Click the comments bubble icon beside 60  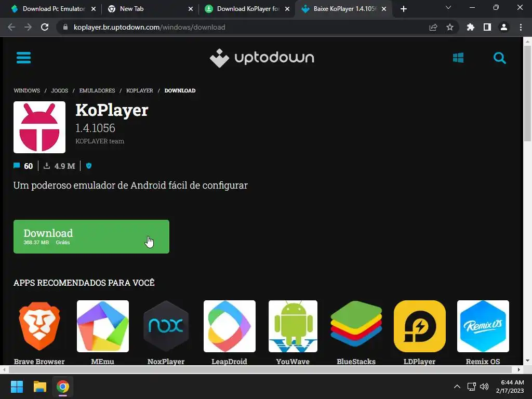coord(17,166)
